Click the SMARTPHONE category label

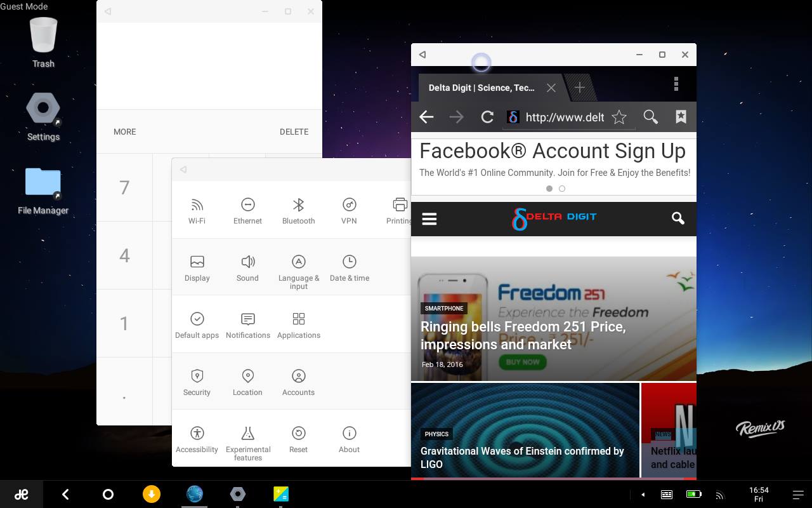444,309
